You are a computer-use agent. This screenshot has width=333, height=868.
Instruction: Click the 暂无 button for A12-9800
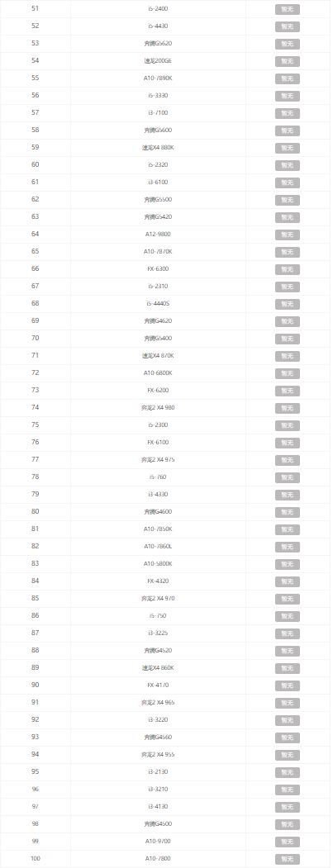pos(287,235)
